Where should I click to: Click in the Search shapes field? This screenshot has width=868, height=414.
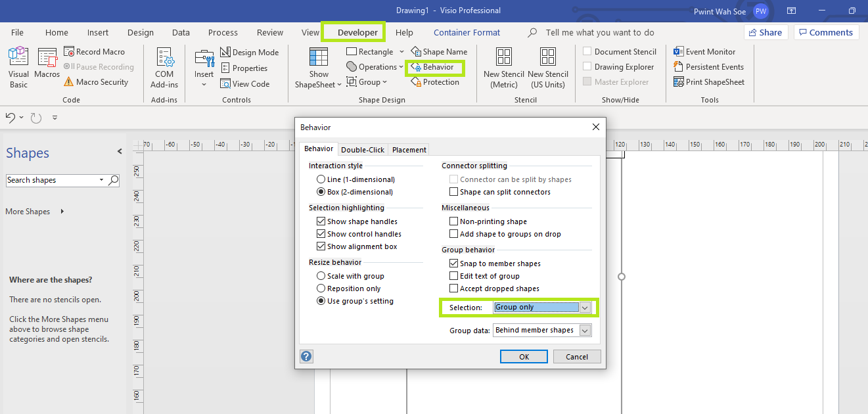[56, 179]
